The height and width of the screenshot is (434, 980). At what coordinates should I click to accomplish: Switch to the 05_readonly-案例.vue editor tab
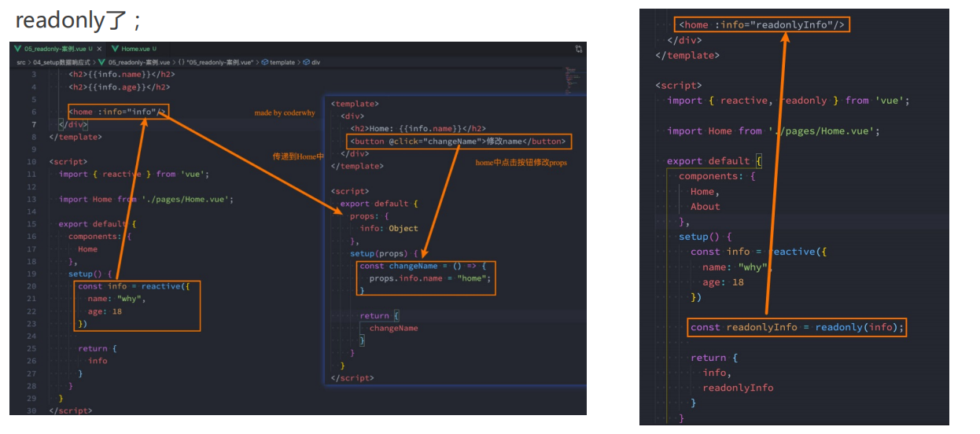point(59,49)
